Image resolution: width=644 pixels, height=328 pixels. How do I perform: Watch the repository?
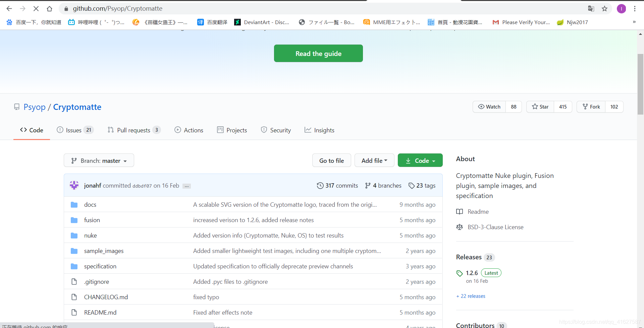tap(489, 107)
